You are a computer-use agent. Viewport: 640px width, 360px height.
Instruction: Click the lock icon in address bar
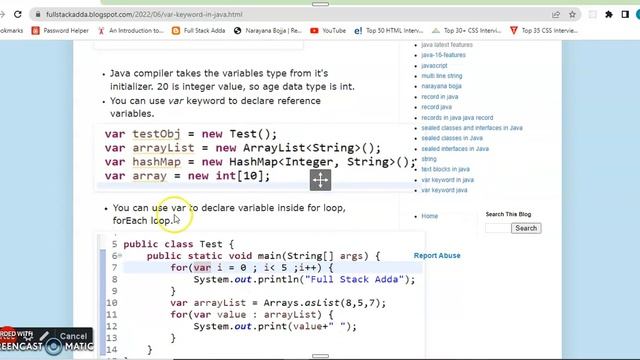(38, 14)
